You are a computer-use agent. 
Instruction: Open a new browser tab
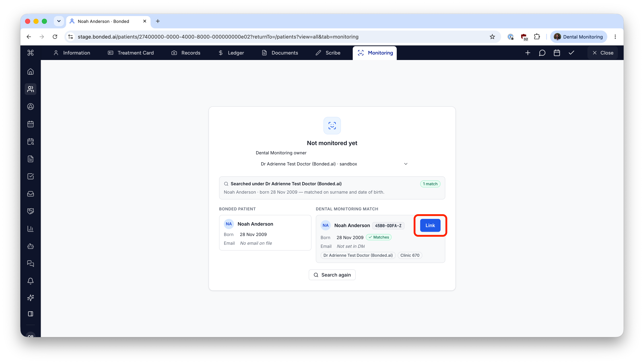[x=158, y=21]
